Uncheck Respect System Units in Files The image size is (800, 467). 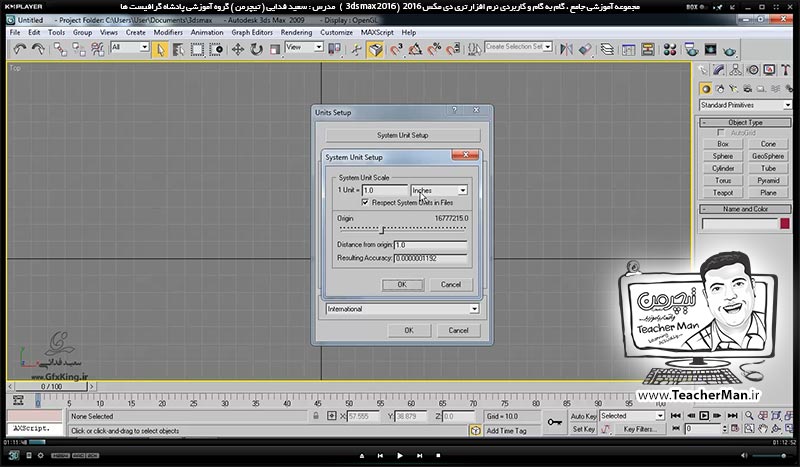(x=365, y=203)
